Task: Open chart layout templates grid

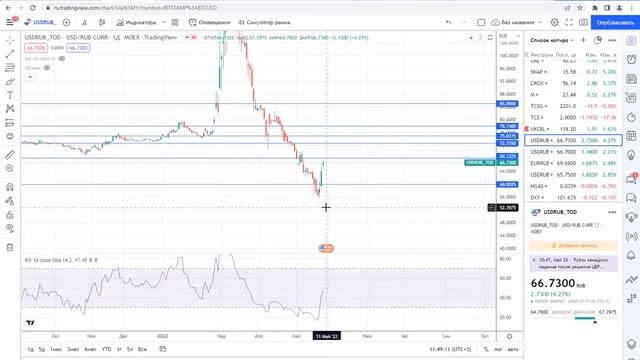Action: (175, 22)
